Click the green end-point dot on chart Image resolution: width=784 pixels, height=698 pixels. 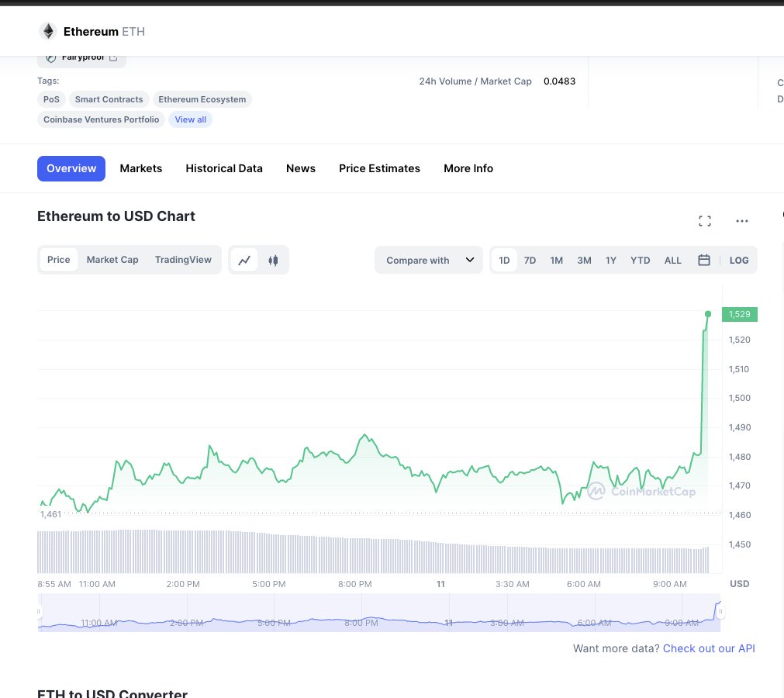click(708, 314)
